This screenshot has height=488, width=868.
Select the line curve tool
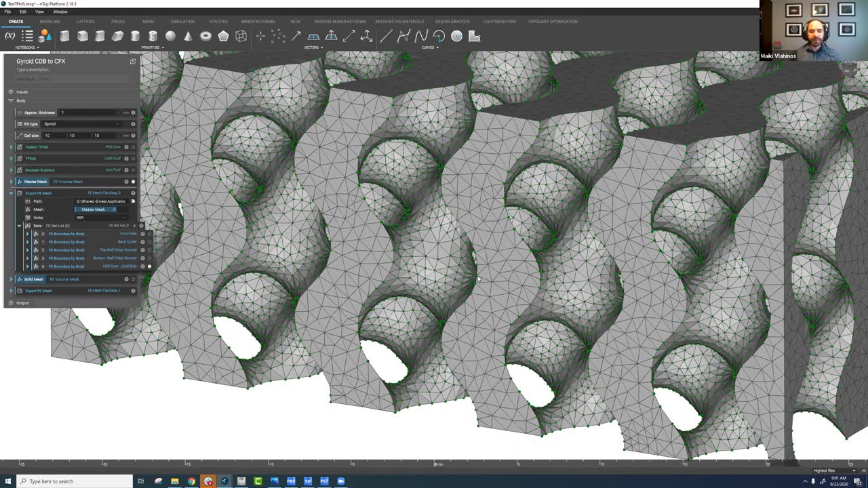tap(386, 36)
